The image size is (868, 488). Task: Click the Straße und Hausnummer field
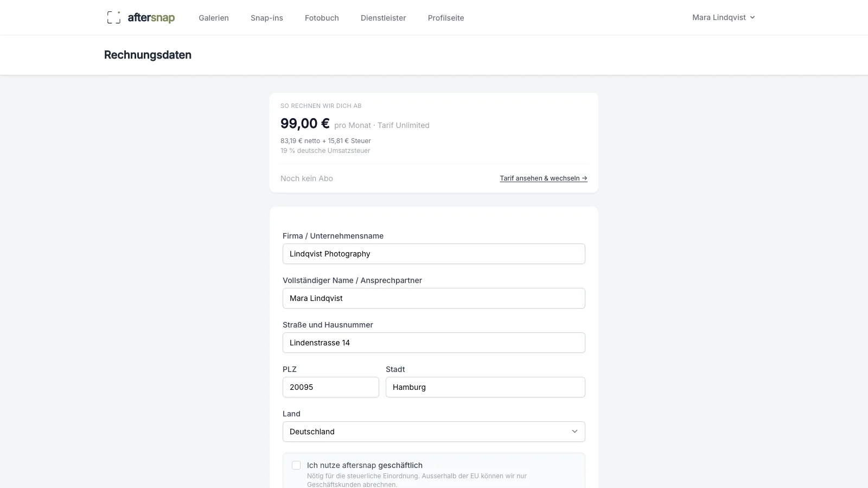pos(434,343)
